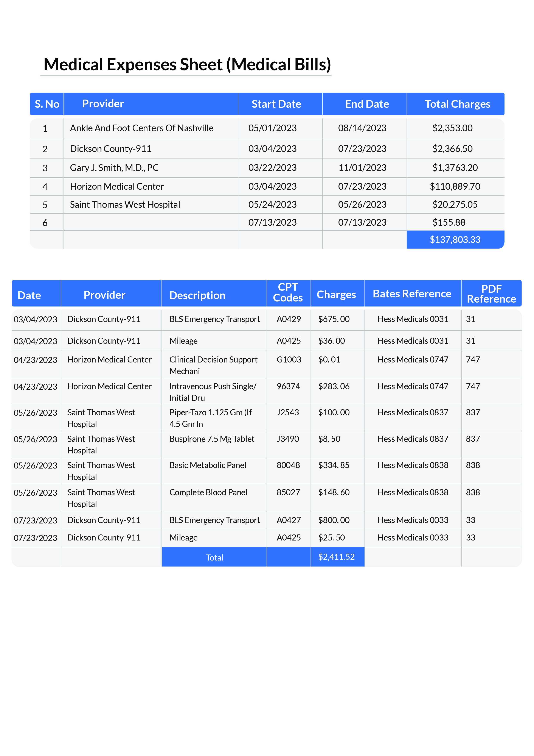Click the $20,275.05 total charge
Viewport: 534px width, 756px height.
[x=455, y=205]
